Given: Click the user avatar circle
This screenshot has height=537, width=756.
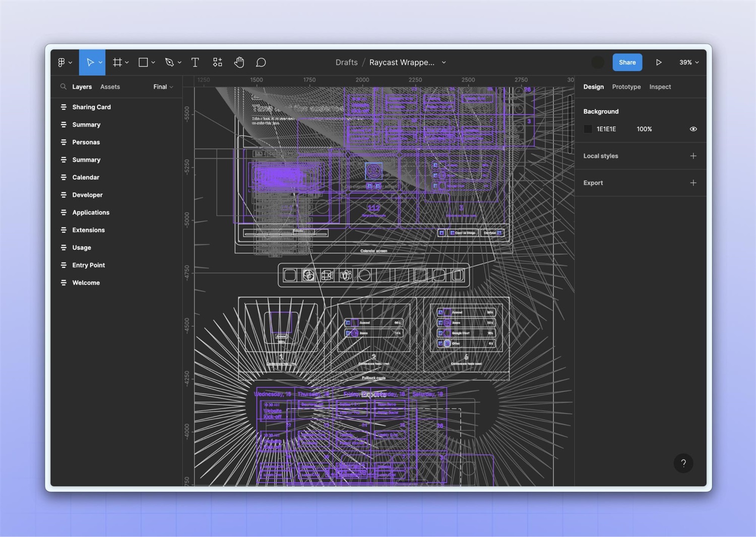Looking at the screenshot, I should [598, 63].
